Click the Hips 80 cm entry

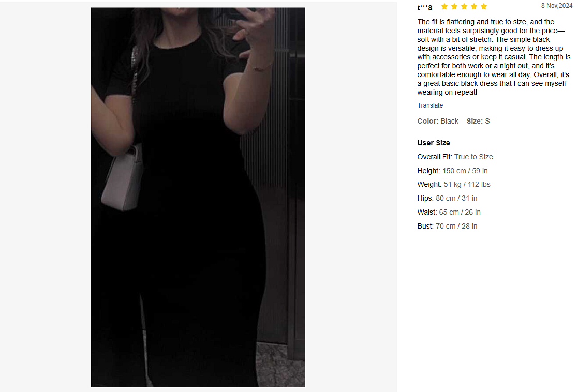447,199
